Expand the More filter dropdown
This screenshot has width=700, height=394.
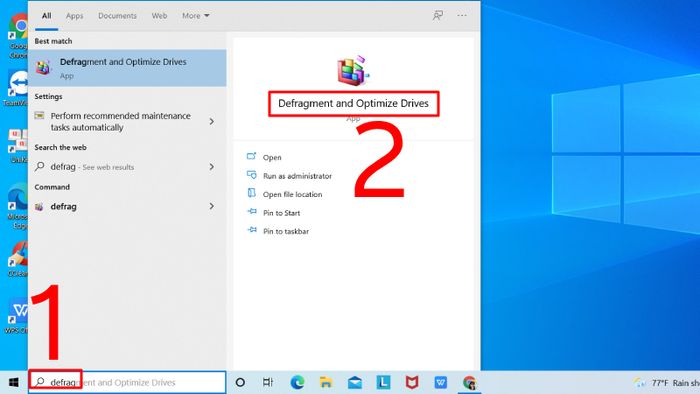[196, 16]
